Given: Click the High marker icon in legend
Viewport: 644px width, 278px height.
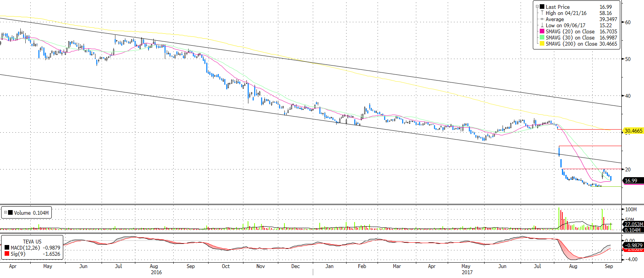Looking at the screenshot, I should [x=542, y=13].
